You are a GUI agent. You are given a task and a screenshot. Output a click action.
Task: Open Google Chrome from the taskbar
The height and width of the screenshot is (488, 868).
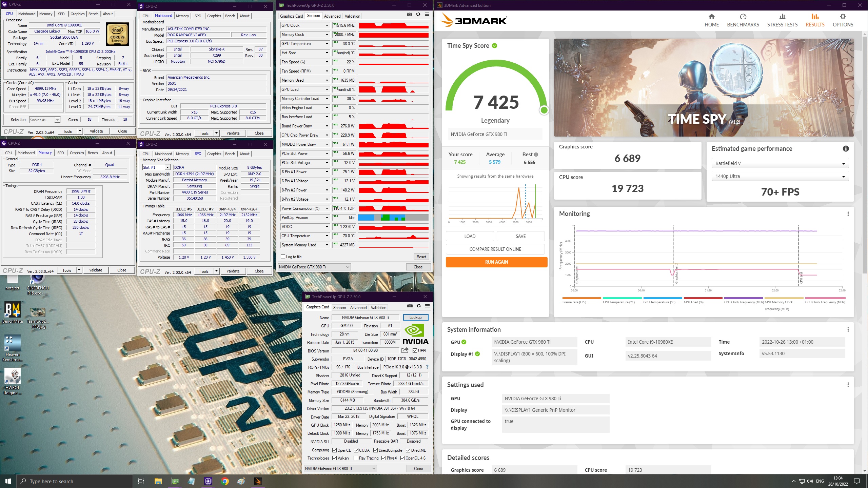(224, 481)
